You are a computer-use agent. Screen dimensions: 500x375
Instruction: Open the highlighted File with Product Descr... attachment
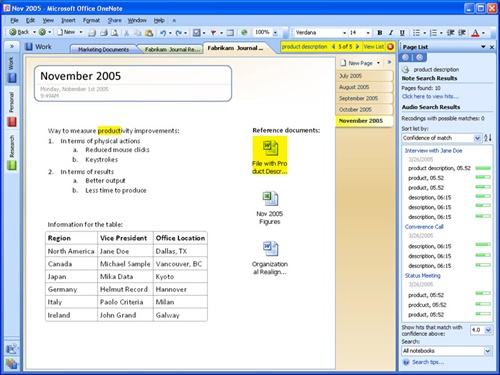[x=270, y=155]
